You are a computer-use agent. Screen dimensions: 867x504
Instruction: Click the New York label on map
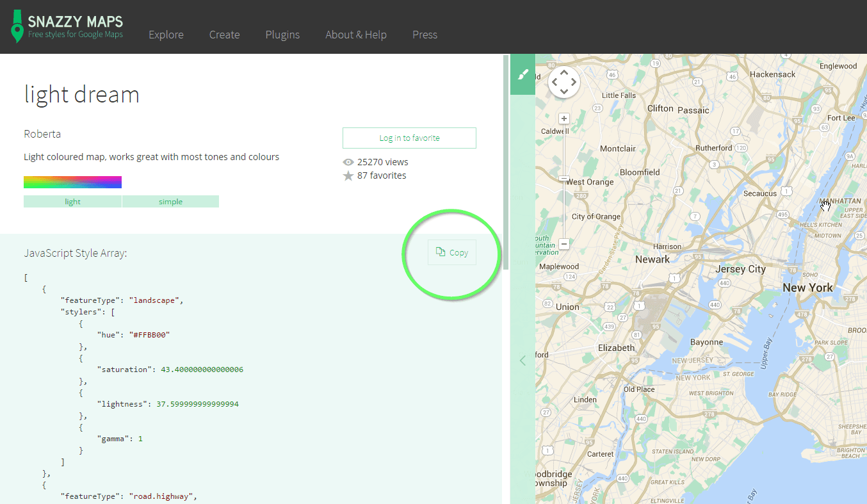click(807, 288)
